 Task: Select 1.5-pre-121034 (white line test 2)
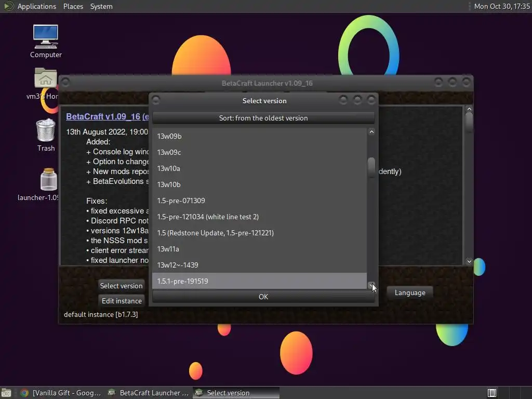click(259, 217)
